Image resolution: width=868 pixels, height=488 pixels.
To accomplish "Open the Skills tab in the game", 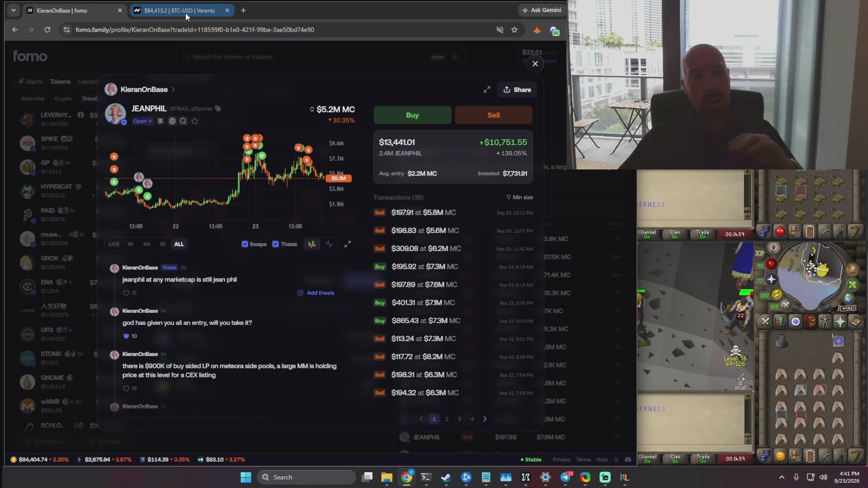I will [x=780, y=322].
